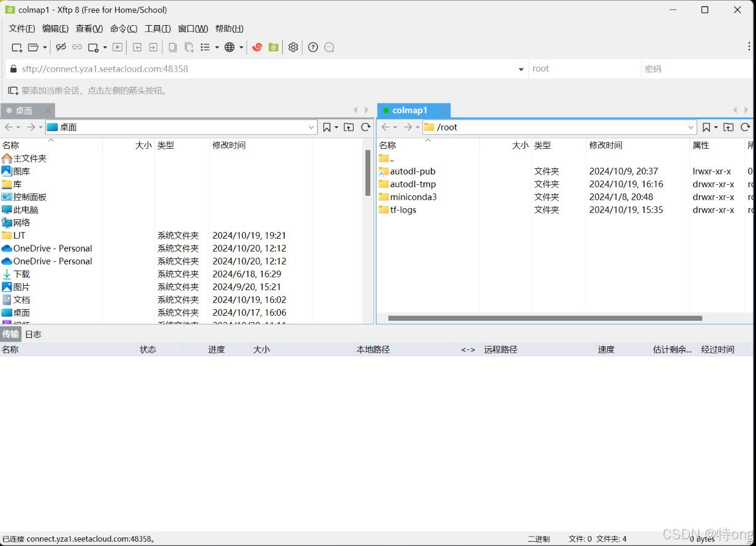Screen dimensions: 756x546
Task: Open the local path dropdown showing 桌面
Action: 313,127
